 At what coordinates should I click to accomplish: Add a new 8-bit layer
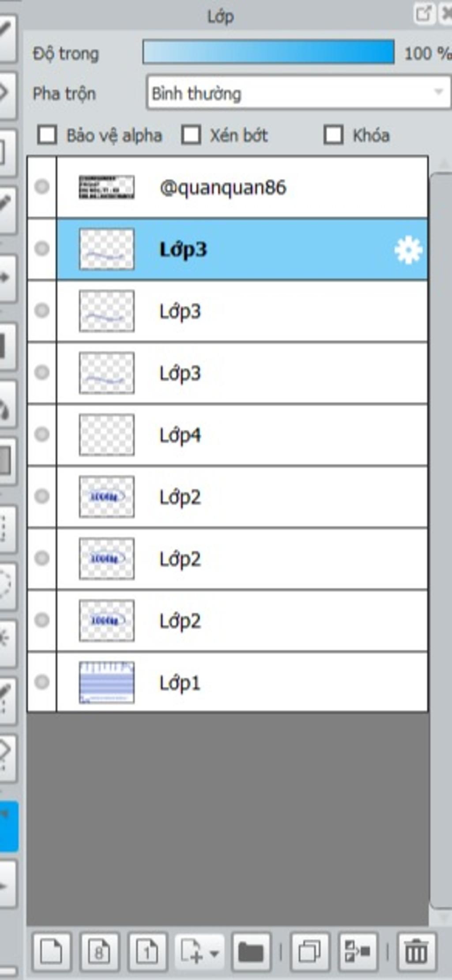coord(99,952)
